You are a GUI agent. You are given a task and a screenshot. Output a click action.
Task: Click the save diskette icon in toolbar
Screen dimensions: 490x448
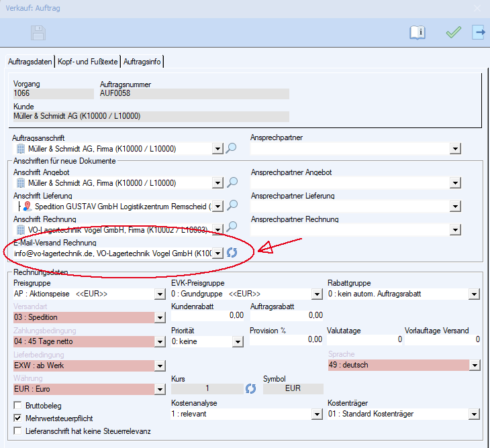click(38, 32)
